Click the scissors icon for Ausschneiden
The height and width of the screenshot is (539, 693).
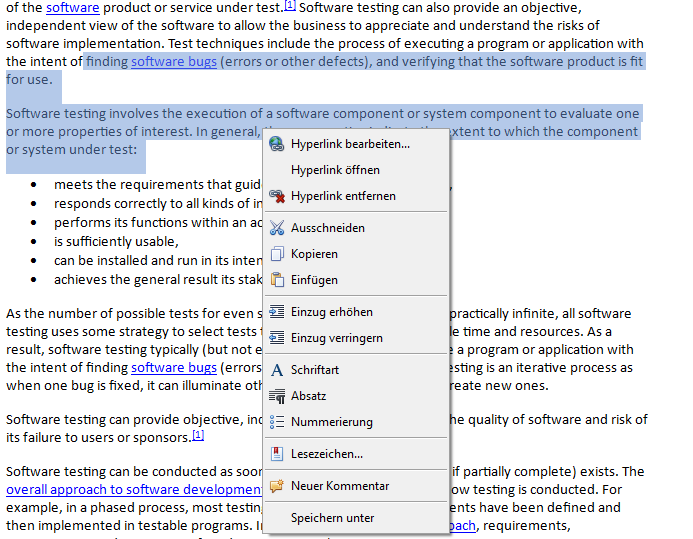click(x=277, y=228)
